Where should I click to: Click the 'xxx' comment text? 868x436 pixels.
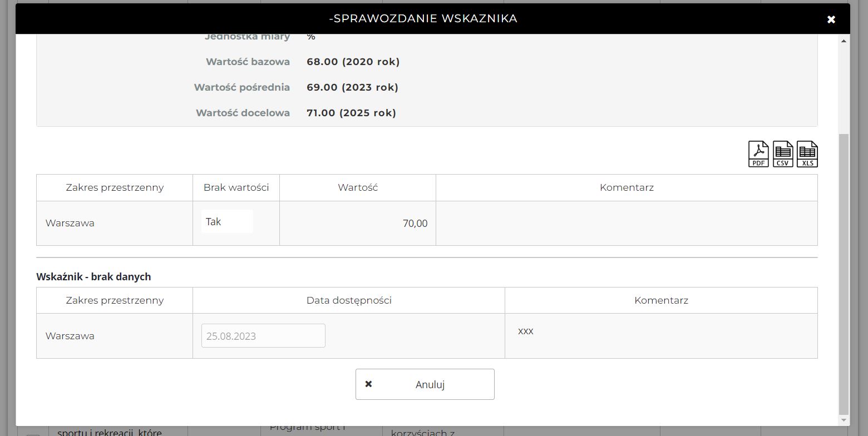[525, 331]
